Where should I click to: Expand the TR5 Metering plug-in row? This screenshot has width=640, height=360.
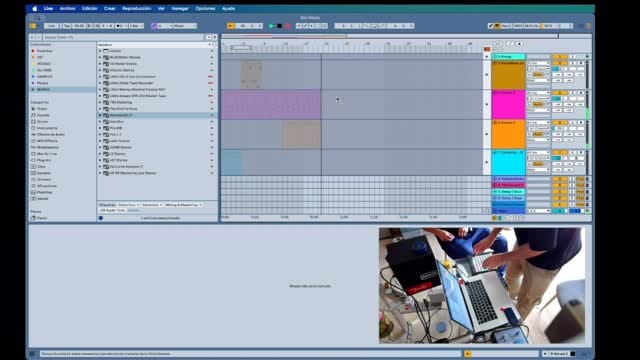[x=100, y=102]
